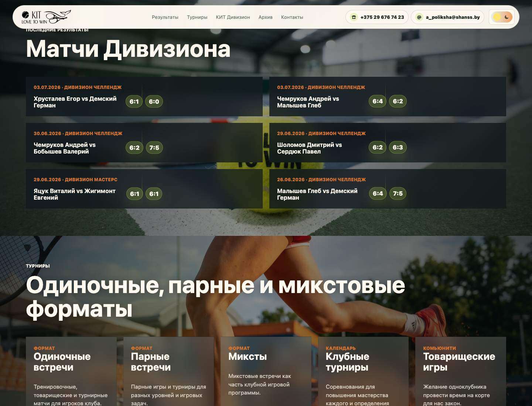
Task: Click 6:4 score in Малышев vs Демский match
Action: click(378, 193)
